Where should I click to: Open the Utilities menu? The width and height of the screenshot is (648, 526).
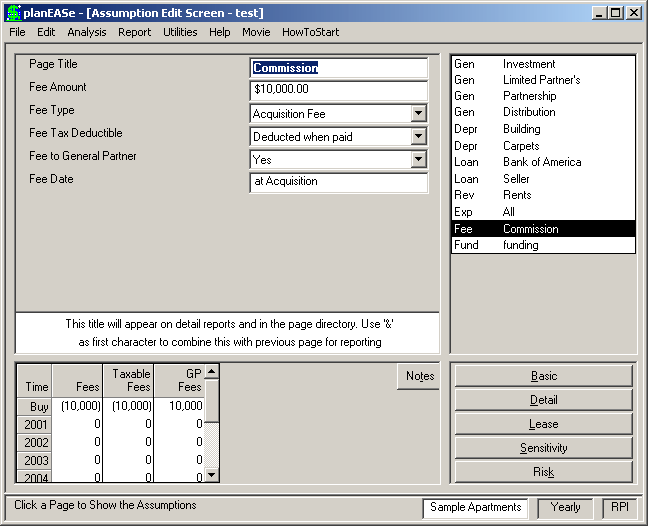pos(180,32)
